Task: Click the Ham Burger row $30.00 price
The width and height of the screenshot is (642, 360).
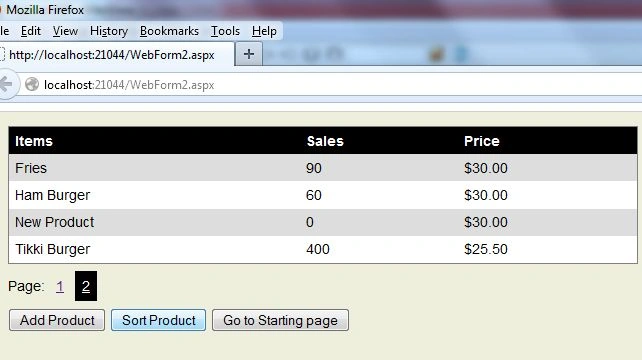Action: point(486,195)
